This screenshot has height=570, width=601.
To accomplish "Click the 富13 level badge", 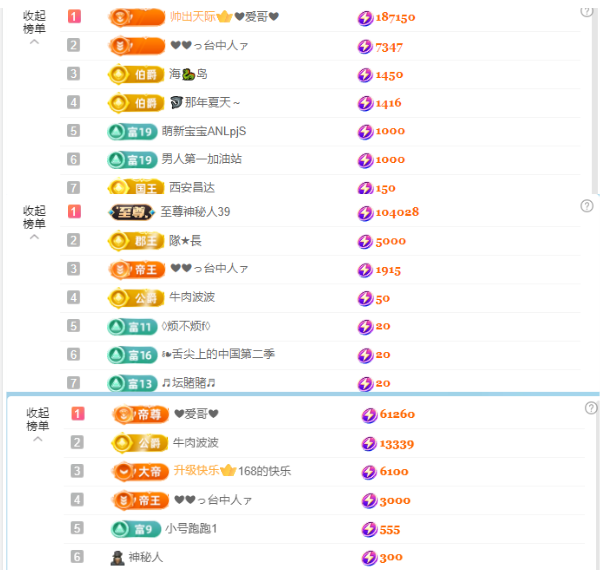I will 132,383.
